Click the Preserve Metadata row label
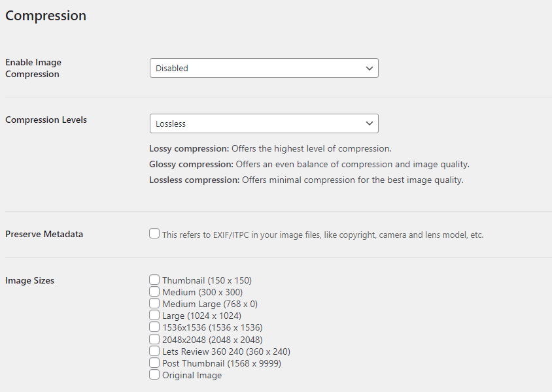 [44, 234]
